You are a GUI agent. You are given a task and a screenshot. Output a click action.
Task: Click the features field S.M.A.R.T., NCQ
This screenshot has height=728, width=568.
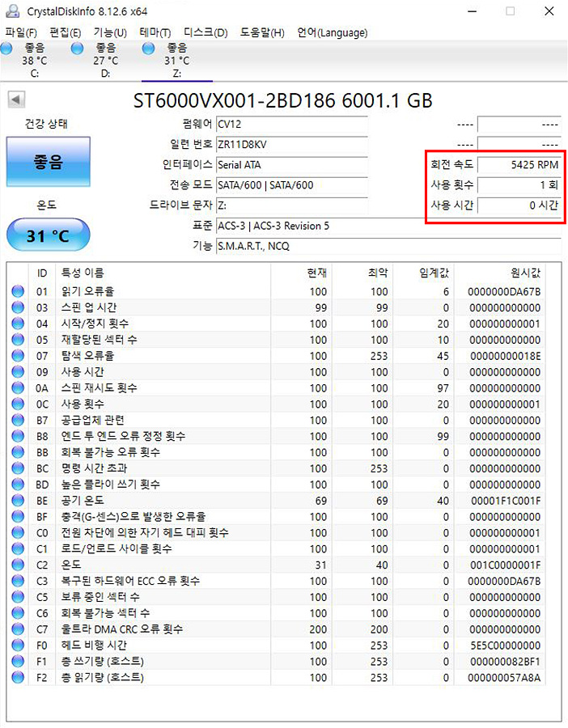click(x=388, y=246)
